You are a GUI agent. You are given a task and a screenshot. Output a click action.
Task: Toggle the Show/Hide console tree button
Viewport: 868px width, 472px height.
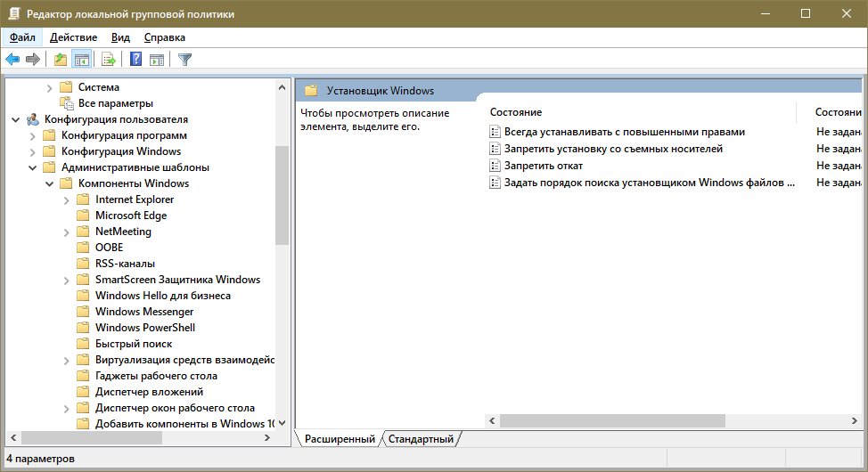(x=82, y=60)
